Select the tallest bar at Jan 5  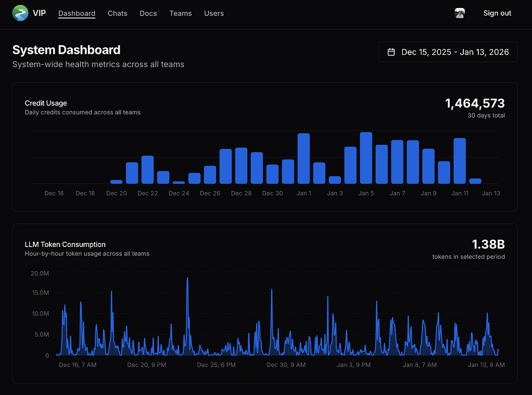pyautogui.click(x=366, y=158)
